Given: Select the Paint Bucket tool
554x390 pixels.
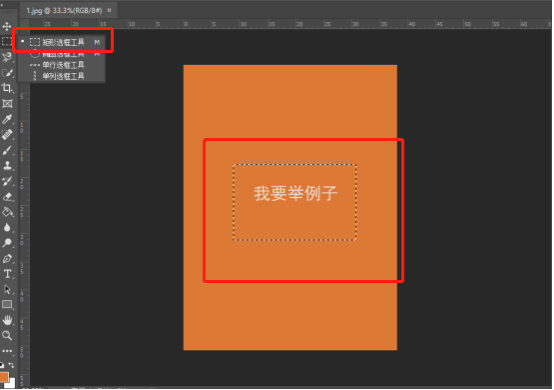Looking at the screenshot, I should pos(7,212).
